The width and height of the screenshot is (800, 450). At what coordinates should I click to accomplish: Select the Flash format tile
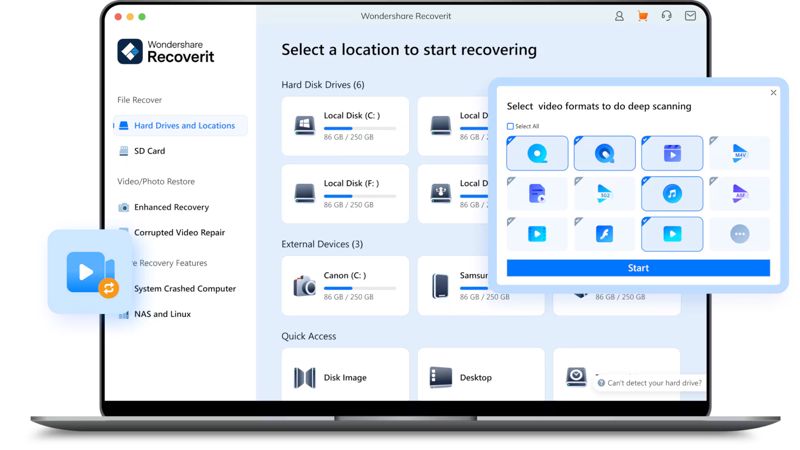pos(605,234)
